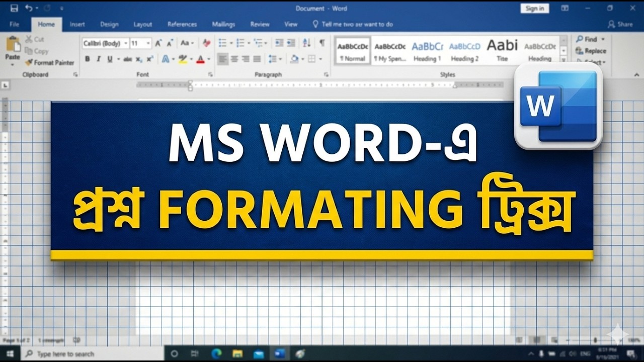Click the Sign in button
Viewport: 644px width, 362px height.
click(x=534, y=8)
